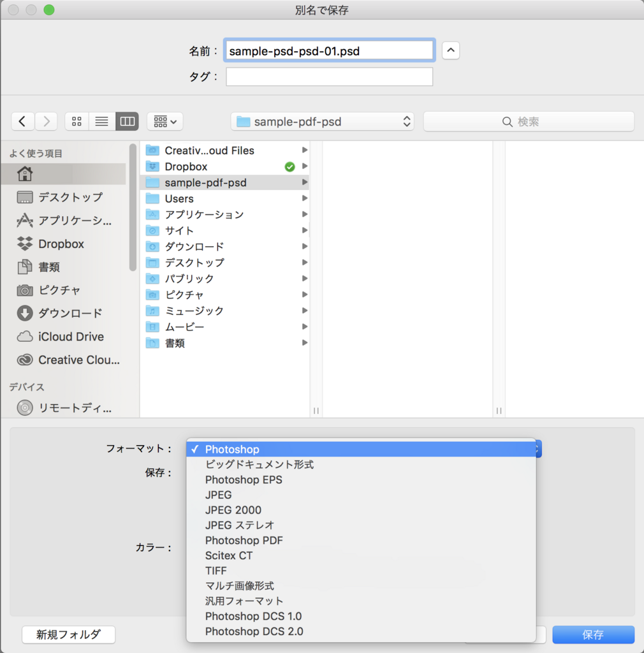Switch to column view

click(127, 122)
